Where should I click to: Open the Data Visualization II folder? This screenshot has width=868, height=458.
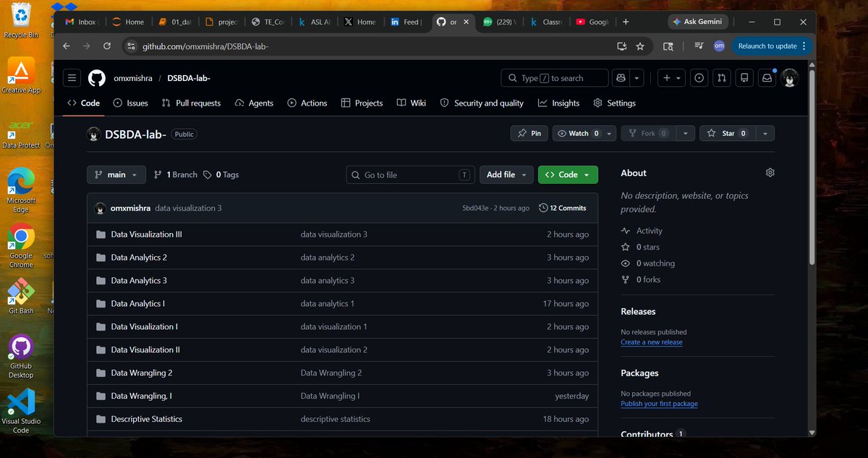(145, 350)
